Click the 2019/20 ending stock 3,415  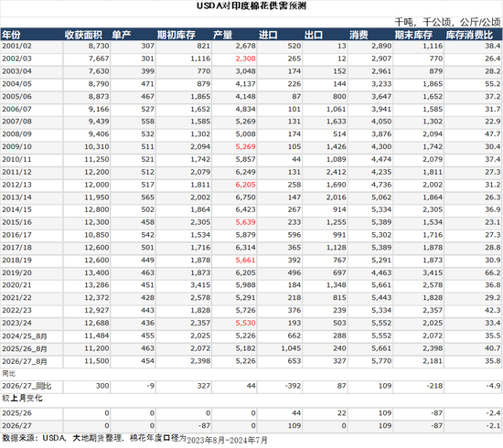coord(433,272)
